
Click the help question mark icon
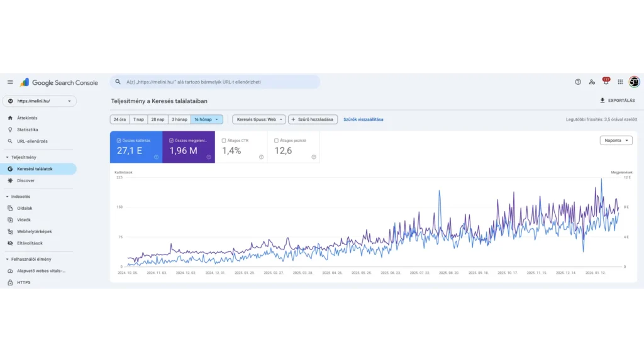click(578, 82)
